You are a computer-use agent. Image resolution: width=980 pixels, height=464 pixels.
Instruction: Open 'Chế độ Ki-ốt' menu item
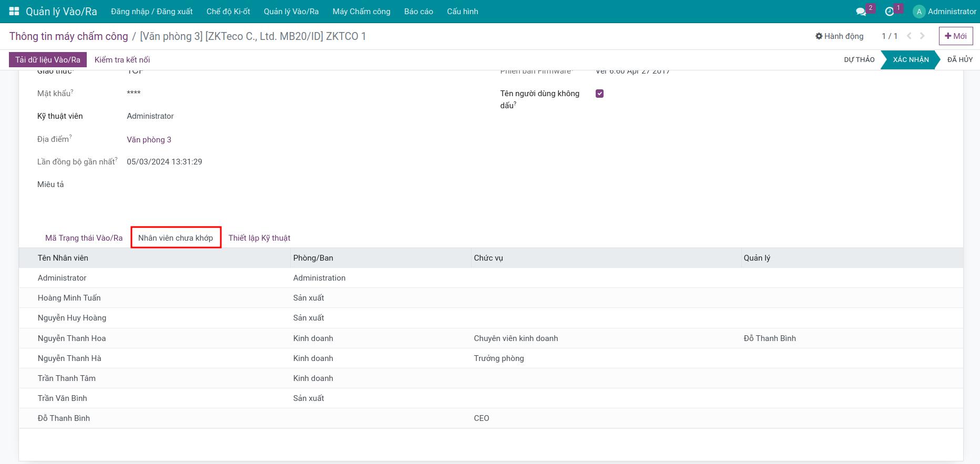point(228,12)
